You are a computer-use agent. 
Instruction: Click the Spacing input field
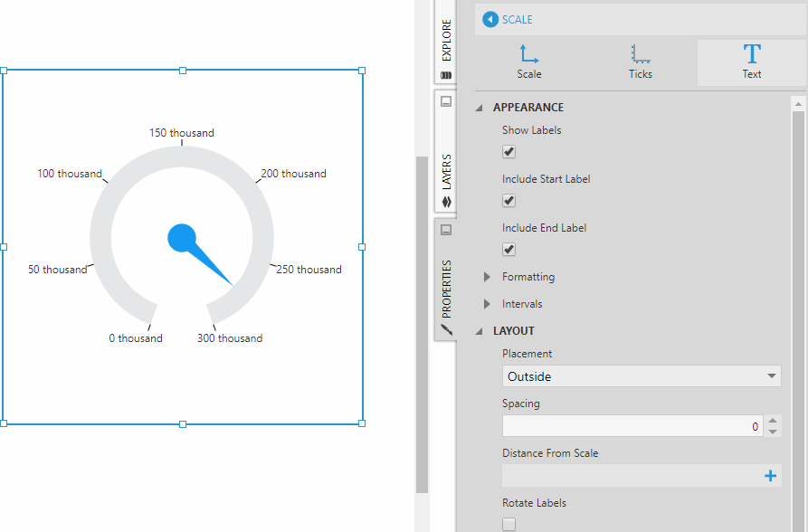point(629,426)
